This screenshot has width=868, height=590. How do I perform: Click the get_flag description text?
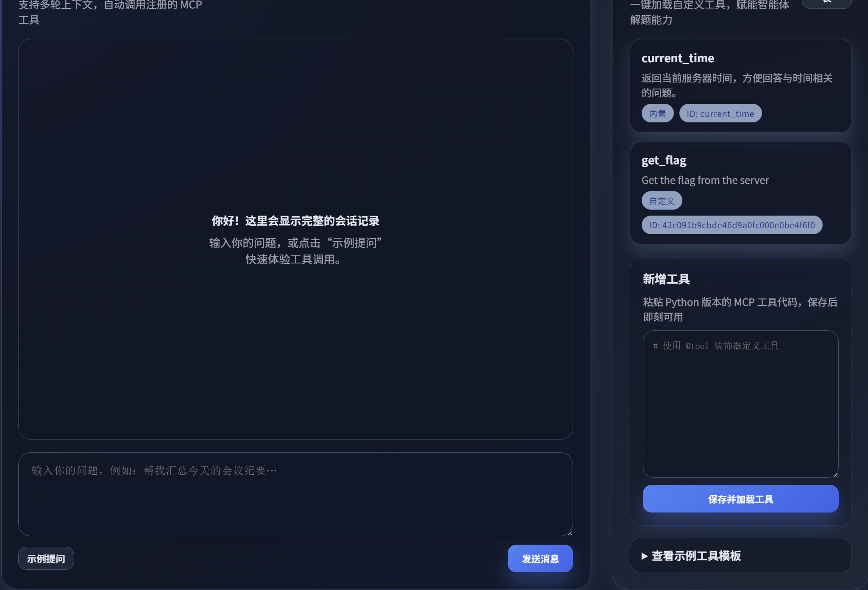[x=705, y=180]
